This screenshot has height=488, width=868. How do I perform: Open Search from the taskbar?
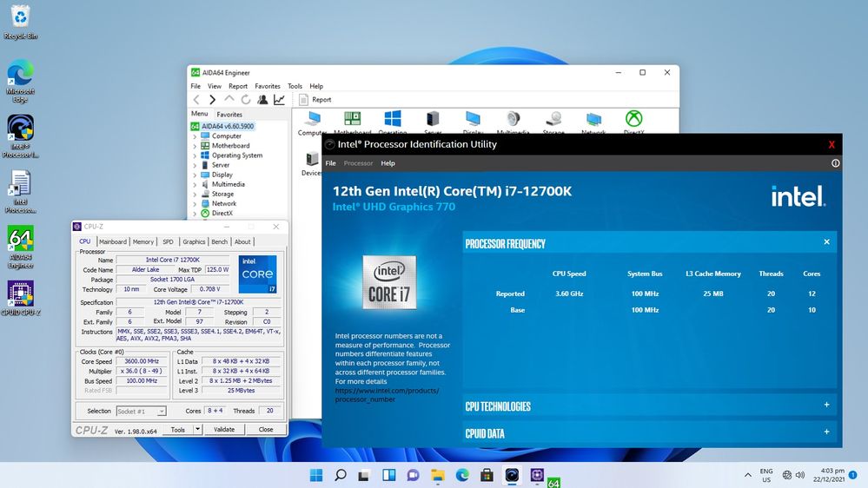(341, 475)
